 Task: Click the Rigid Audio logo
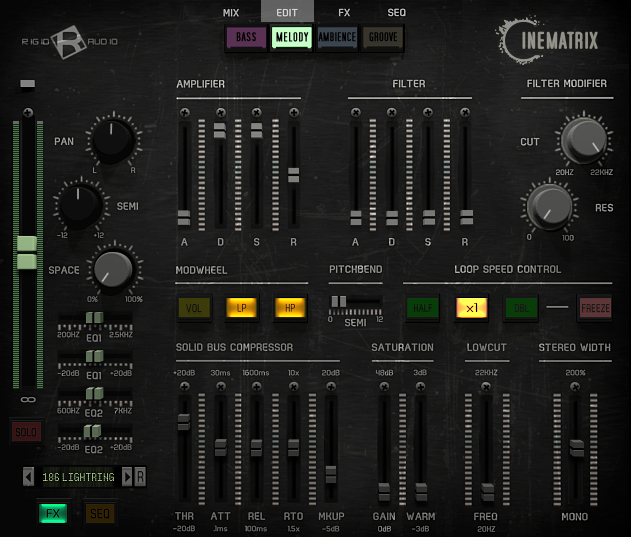click(x=69, y=41)
